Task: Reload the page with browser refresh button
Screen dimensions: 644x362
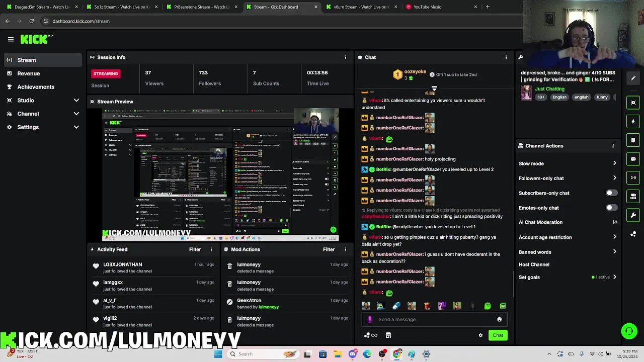Action: [31, 21]
